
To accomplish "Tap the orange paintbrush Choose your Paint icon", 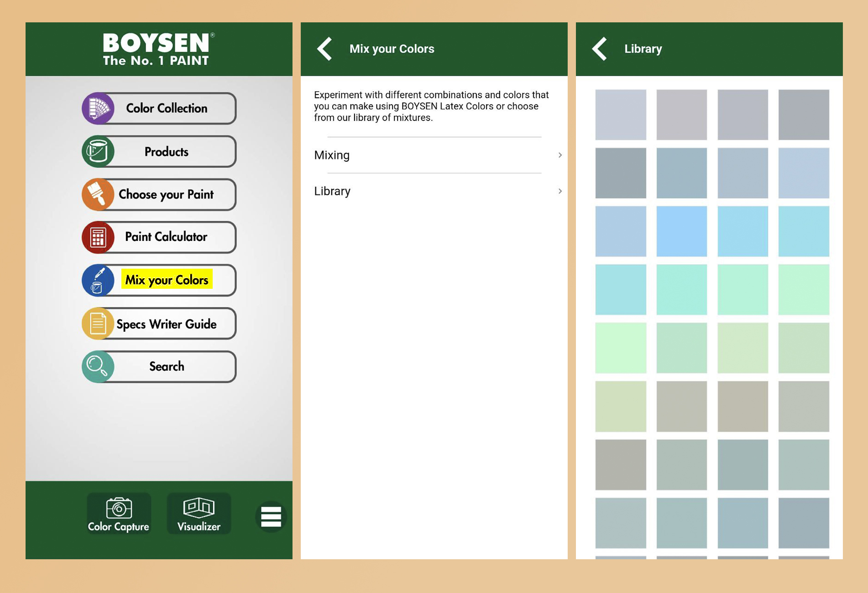I will coord(98,194).
